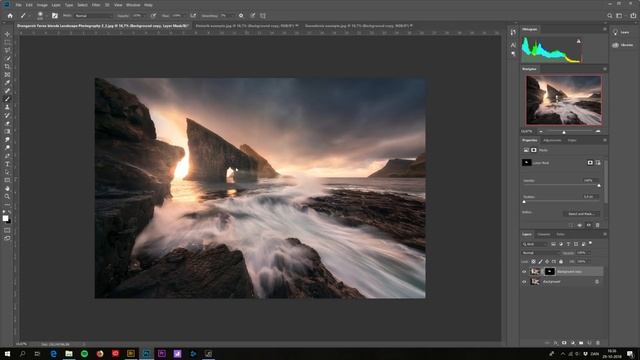Select the Smudge tool
Viewport: 640px width, 360px height.
[7, 140]
